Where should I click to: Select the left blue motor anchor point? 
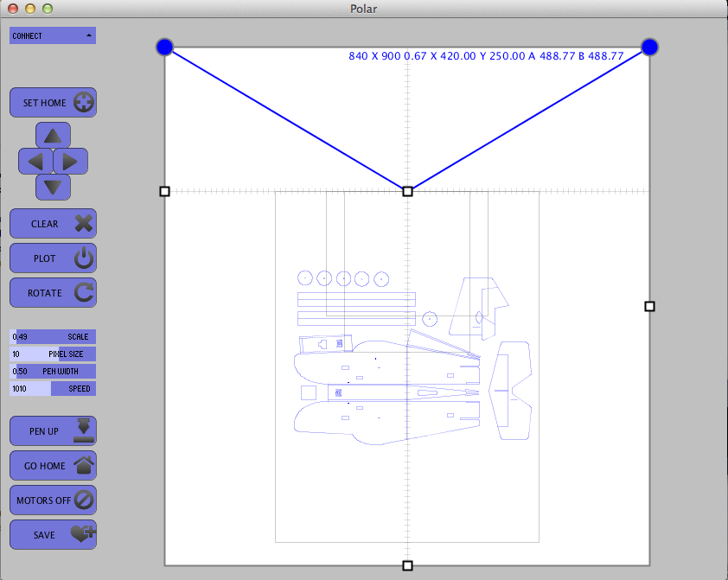pyautogui.click(x=165, y=48)
